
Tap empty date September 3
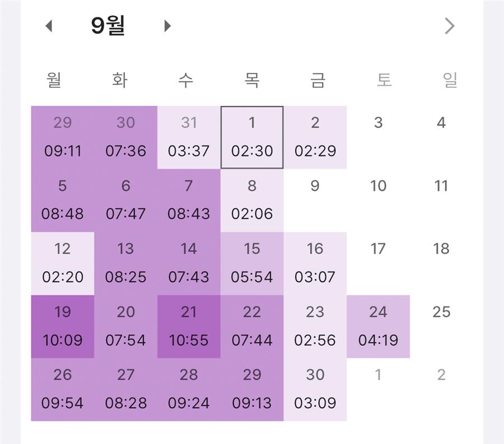click(x=378, y=137)
